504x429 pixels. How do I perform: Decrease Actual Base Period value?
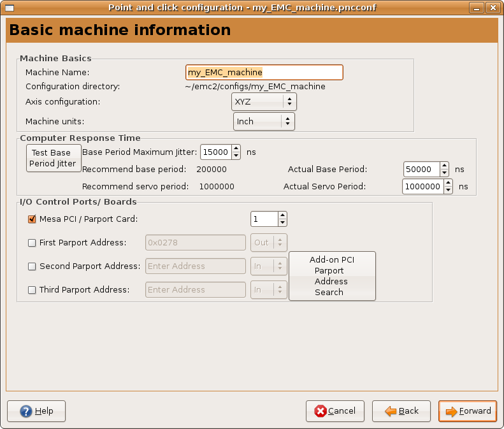pos(445,173)
